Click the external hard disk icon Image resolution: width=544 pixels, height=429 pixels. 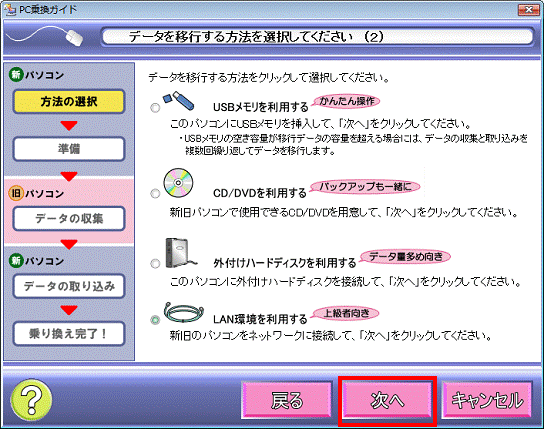pos(180,253)
